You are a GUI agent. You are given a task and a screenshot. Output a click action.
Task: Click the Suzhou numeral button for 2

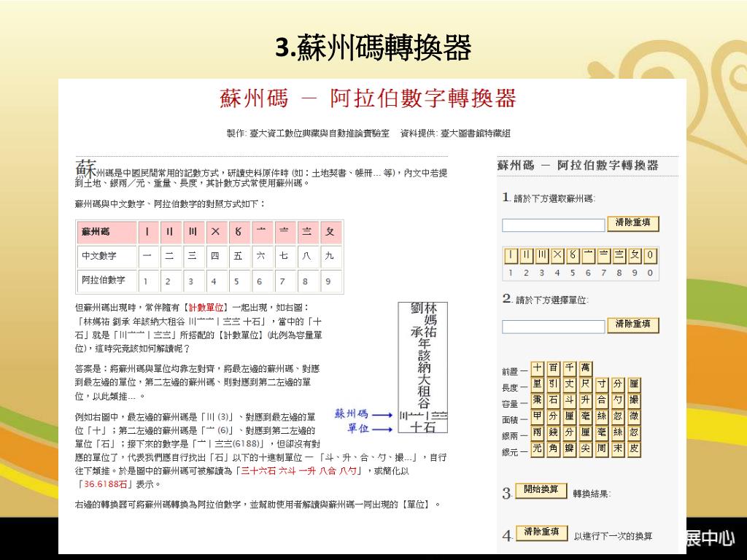(526, 256)
